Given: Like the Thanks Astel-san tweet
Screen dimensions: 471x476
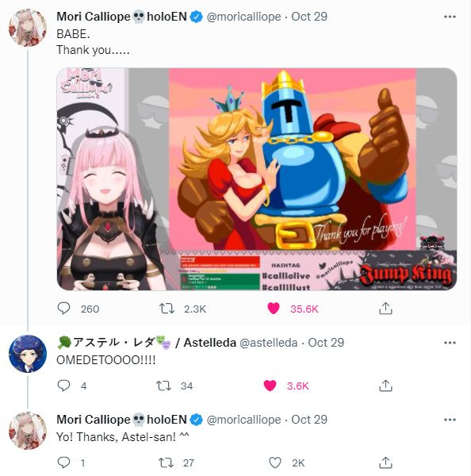Looking at the screenshot, I should click(275, 463).
